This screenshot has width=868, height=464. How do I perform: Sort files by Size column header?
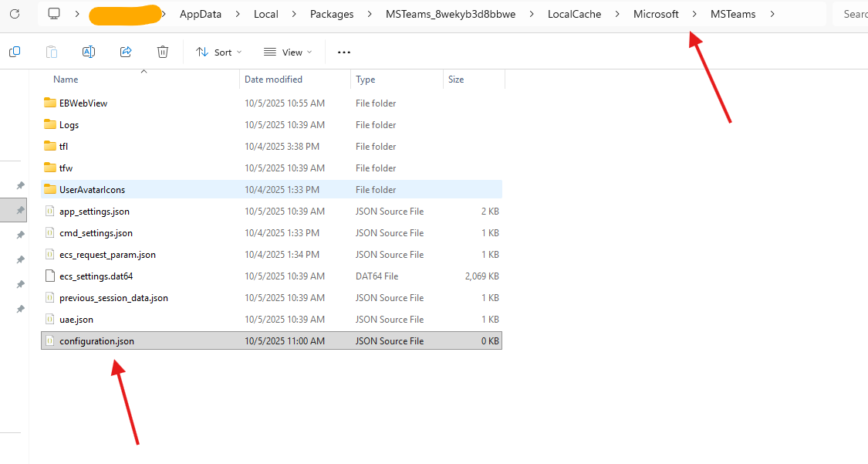457,80
